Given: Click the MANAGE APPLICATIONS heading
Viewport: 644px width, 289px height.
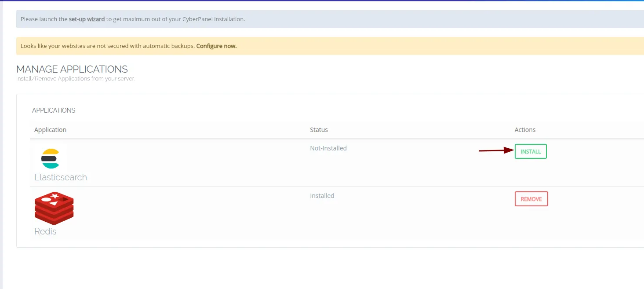Looking at the screenshot, I should tap(72, 69).
